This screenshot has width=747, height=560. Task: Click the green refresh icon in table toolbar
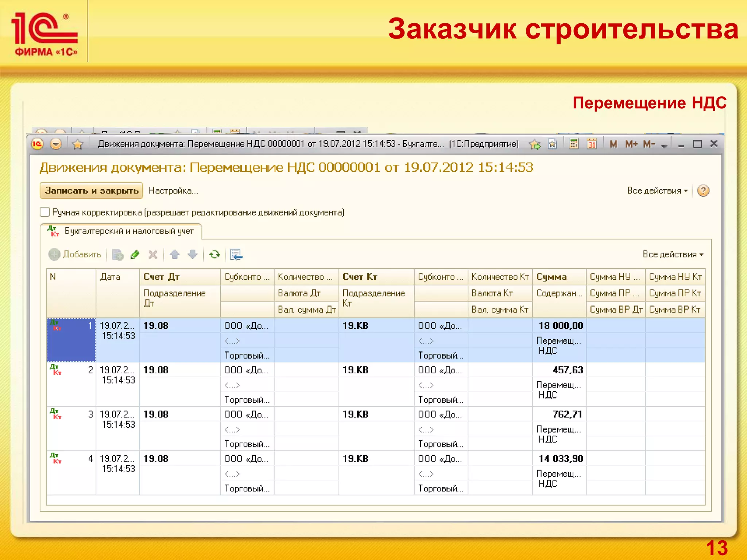tap(214, 254)
